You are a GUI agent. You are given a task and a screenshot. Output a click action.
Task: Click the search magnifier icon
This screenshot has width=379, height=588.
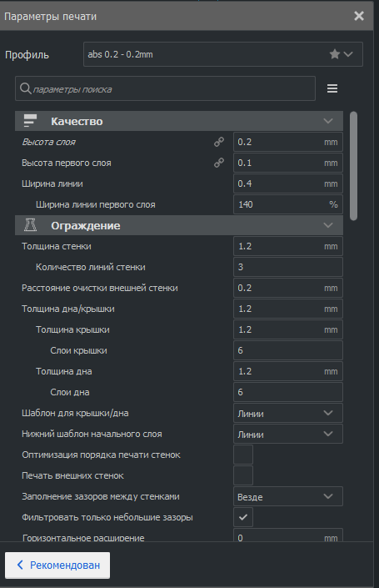click(x=26, y=88)
